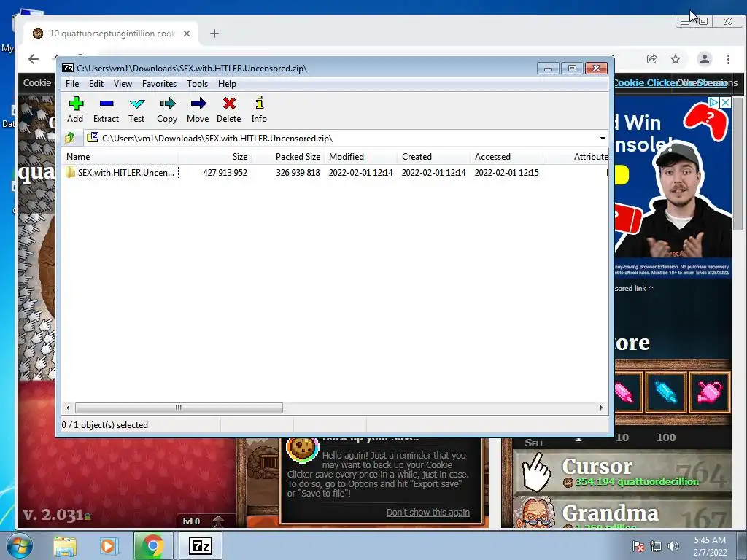Click the 0 / 1 object(s) selected status
Image resolution: width=747 pixels, height=560 pixels.
(x=105, y=425)
